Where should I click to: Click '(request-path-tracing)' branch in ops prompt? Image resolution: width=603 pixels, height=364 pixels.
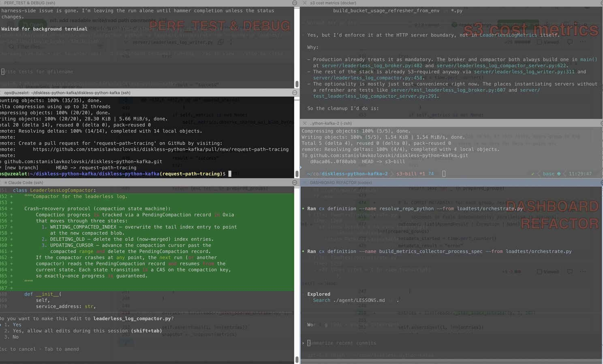point(191,174)
